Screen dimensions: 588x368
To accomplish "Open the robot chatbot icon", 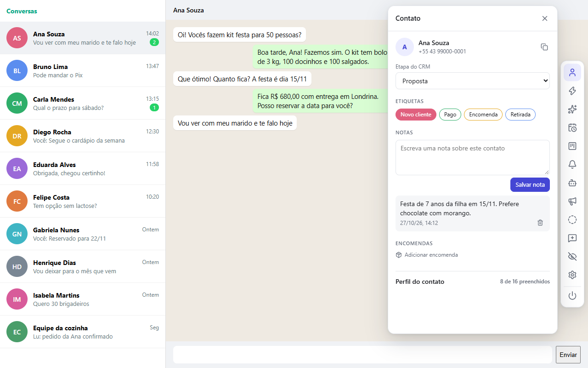I will click(572, 183).
